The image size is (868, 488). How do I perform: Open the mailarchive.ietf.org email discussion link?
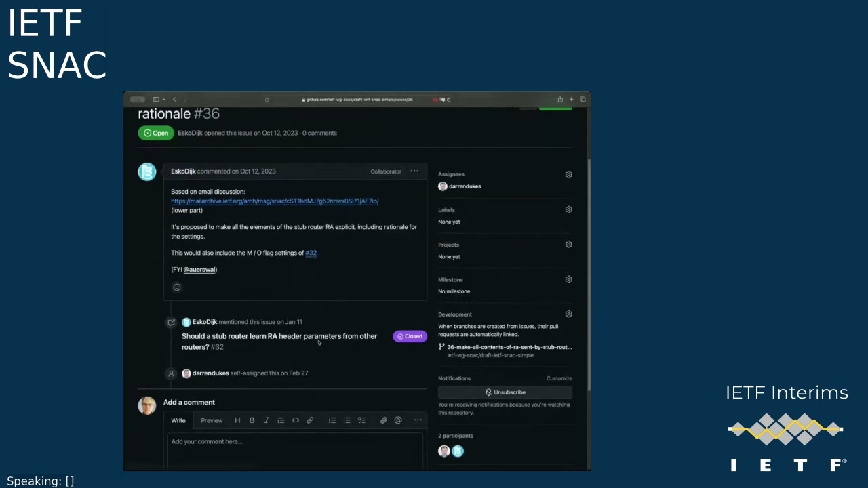pyautogui.click(x=275, y=201)
